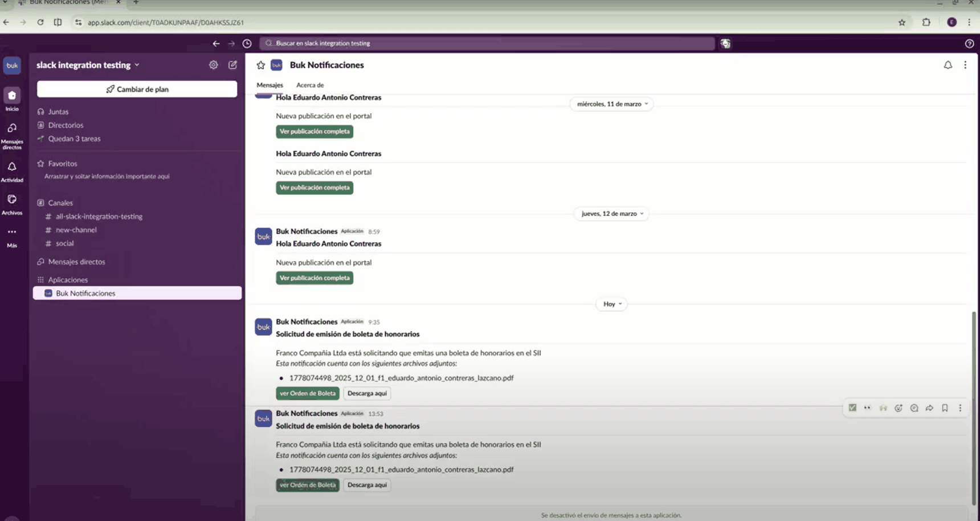Open the Inicio home view

click(x=12, y=99)
